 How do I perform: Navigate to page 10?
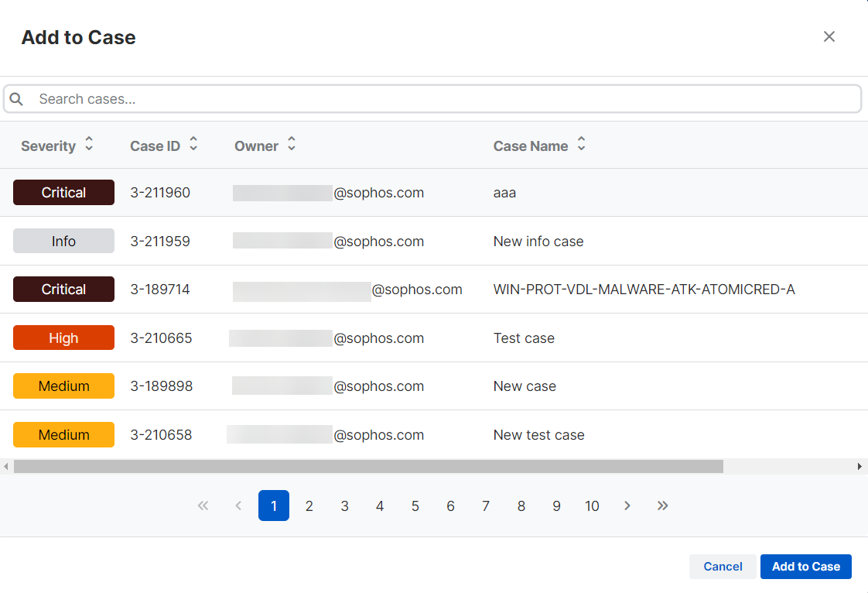592,506
